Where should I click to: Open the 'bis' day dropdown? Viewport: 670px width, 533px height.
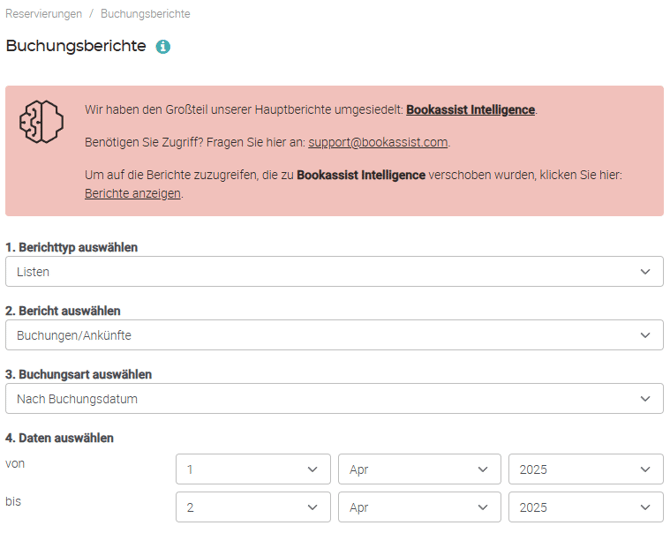pyautogui.click(x=253, y=507)
